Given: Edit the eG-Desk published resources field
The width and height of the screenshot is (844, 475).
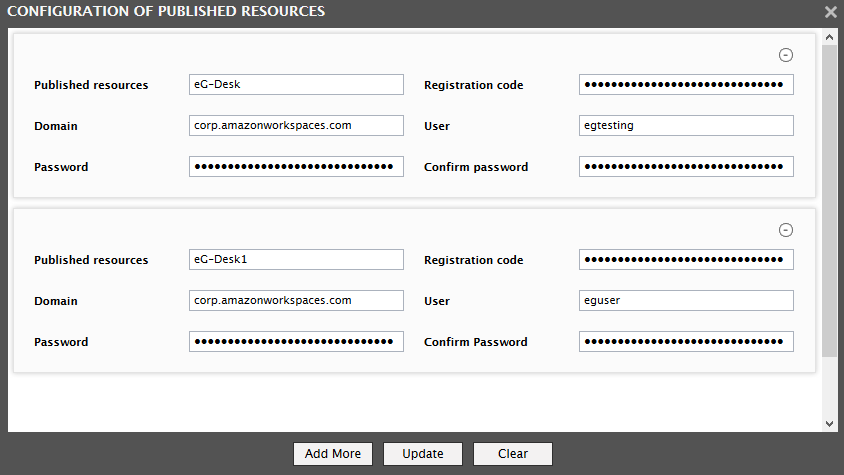Looking at the screenshot, I should click(x=296, y=85).
